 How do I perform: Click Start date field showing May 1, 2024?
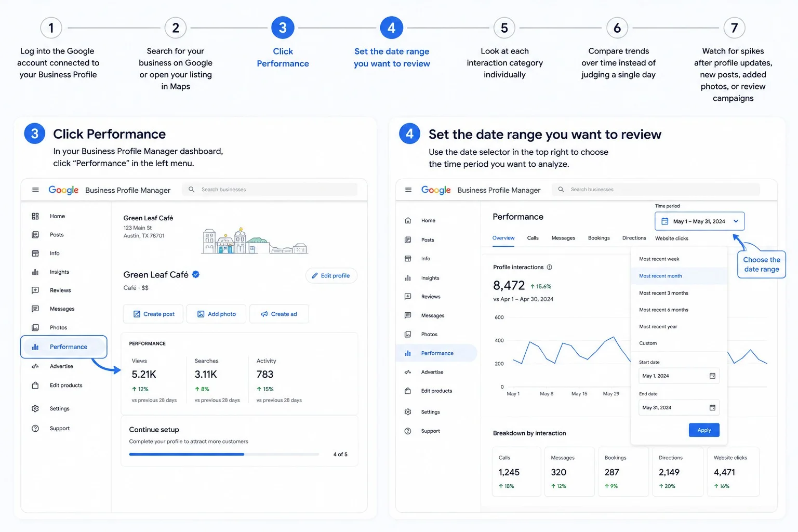pos(679,376)
